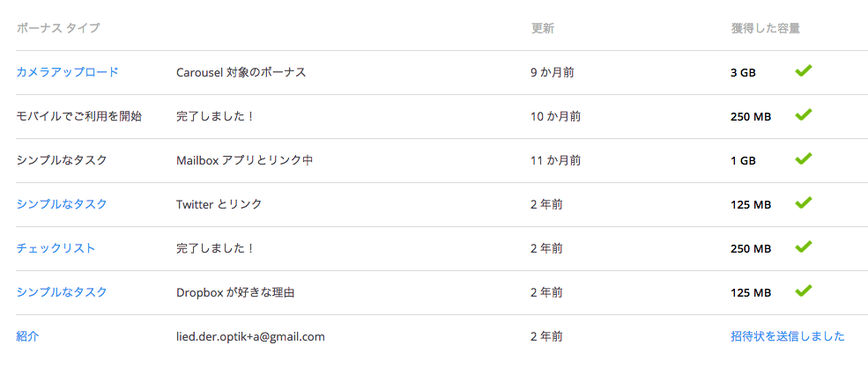Click checkmark in the チェックリスト row
This screenshot has width=868, height=375.
(804, 246)
